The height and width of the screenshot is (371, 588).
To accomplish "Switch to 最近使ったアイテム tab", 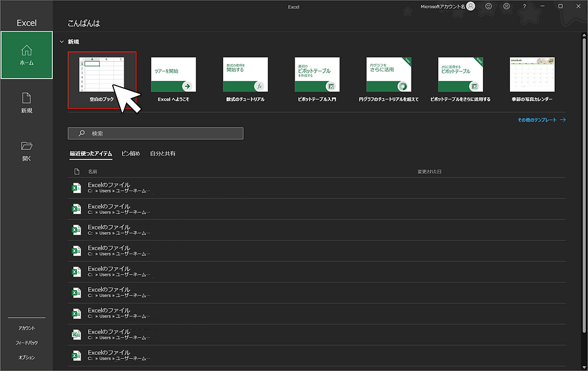I will tap(91, 153).
